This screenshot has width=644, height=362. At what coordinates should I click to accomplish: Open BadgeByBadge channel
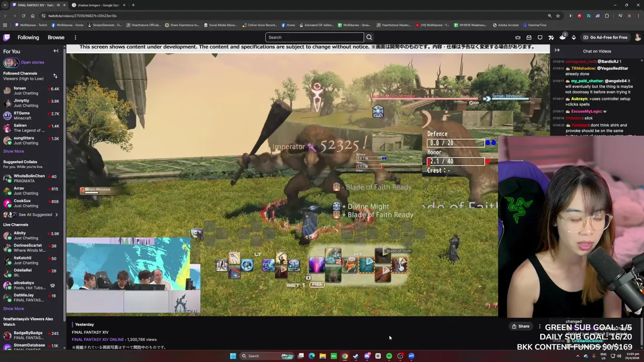point(31,335)
